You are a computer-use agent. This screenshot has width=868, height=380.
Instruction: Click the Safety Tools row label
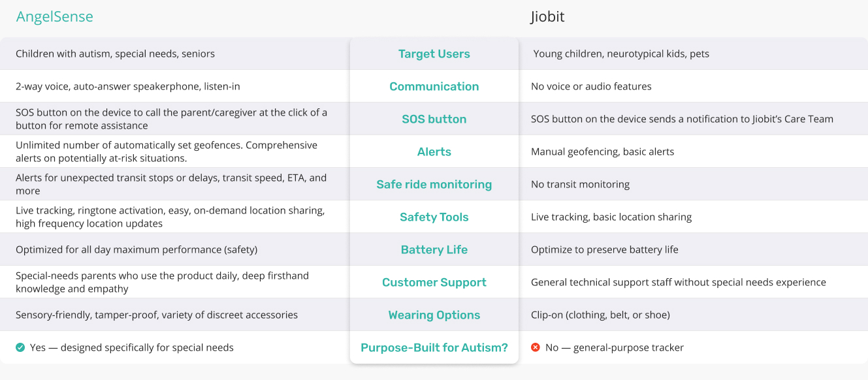coord(434,217)
